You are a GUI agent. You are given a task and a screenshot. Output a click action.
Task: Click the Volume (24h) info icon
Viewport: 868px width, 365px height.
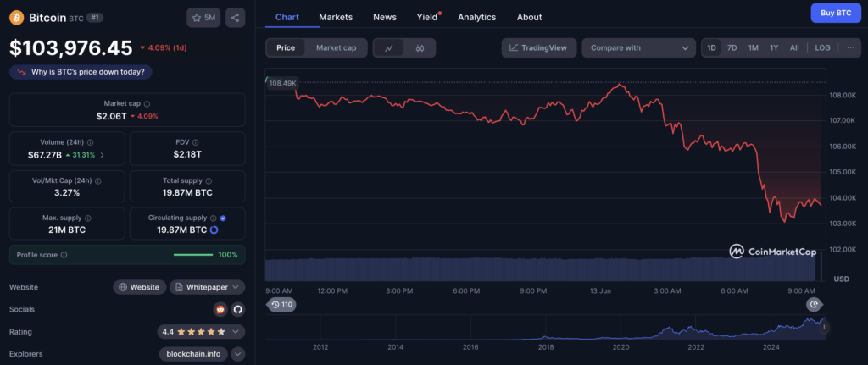[x=90, y=142]
